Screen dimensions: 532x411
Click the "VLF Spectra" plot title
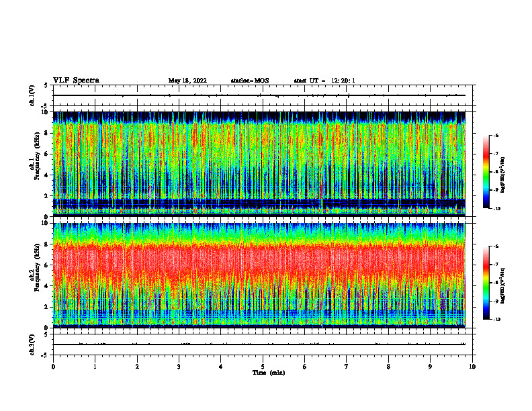tap(76, 81)
